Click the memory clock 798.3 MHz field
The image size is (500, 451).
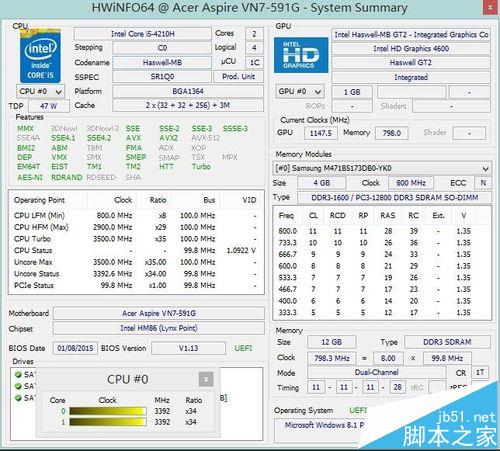click(331, 358)
